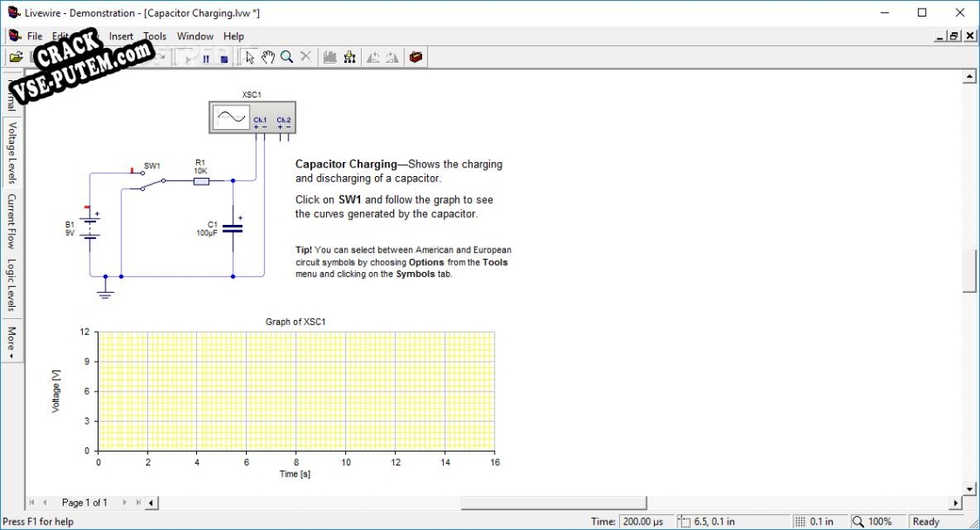
Task: Open the Tools menu
Action: 154,37
